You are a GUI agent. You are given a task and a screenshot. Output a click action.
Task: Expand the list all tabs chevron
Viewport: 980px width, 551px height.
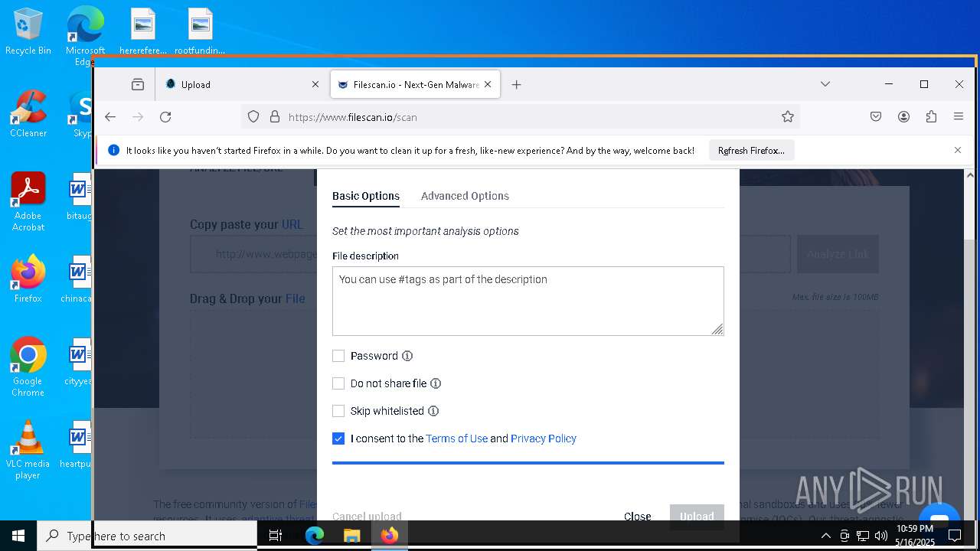[x=825, y=84]
